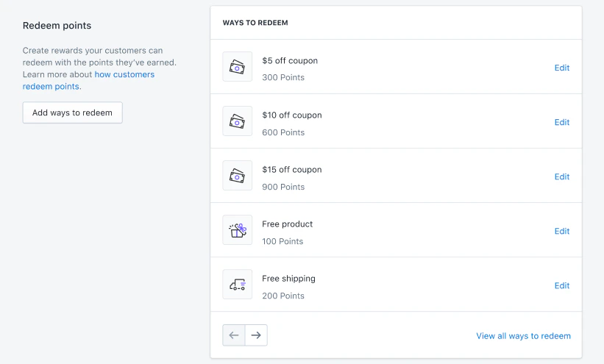
Task: Edit the Free product reward
Action: [x=562, y=231]
